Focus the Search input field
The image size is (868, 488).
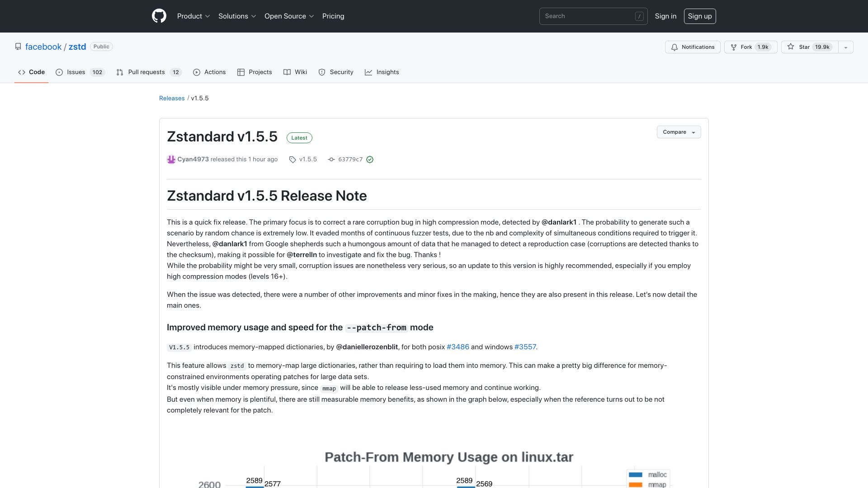(593, 16)
